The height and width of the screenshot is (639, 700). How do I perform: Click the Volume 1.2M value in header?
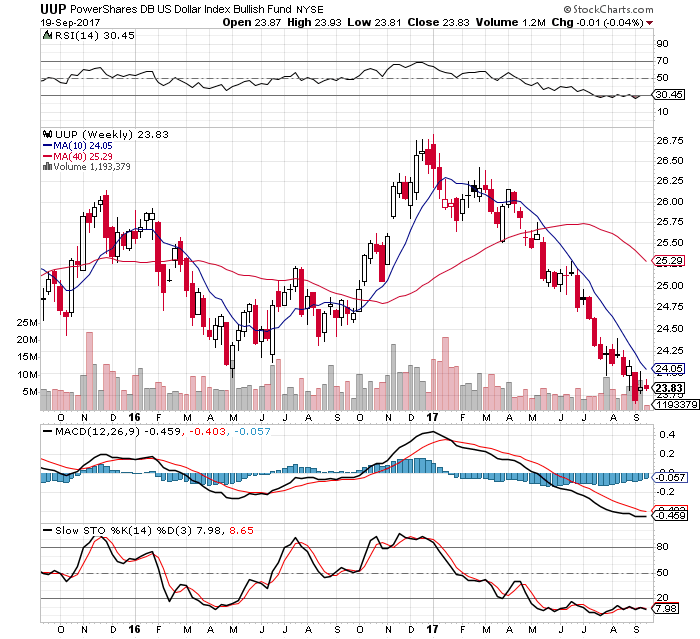tap(511, 22)
